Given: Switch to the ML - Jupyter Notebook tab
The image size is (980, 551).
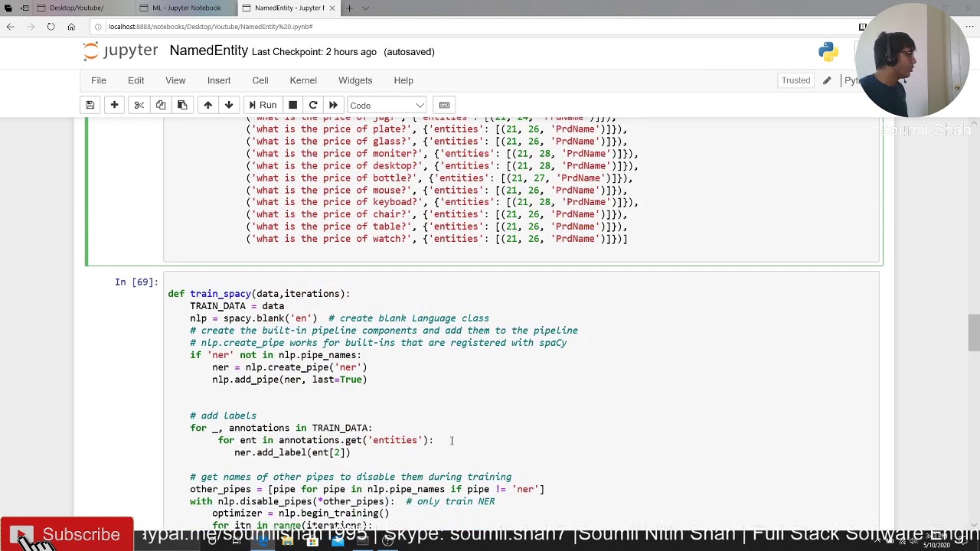Looking at the screenshot, I should [186, 8].
